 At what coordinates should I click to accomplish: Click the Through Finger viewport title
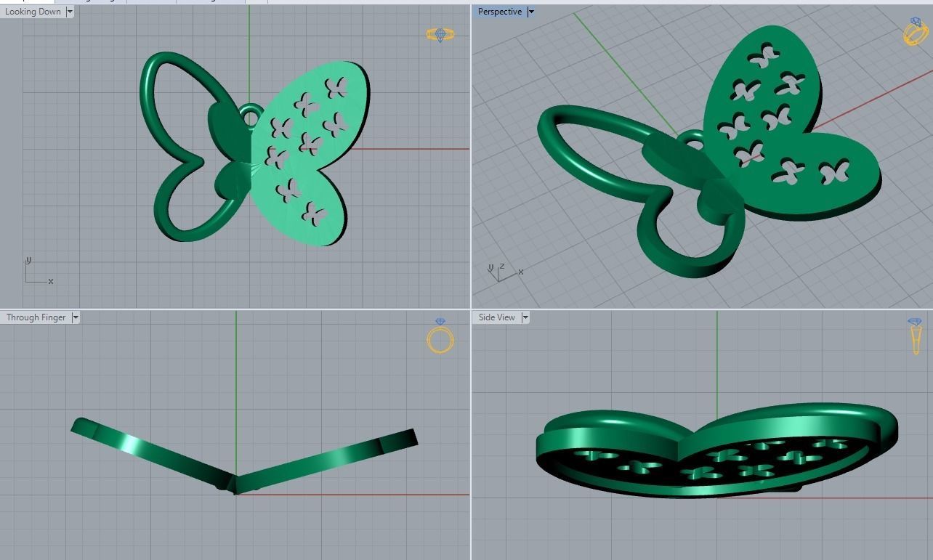pyautogui.click(x=36, y=317)
